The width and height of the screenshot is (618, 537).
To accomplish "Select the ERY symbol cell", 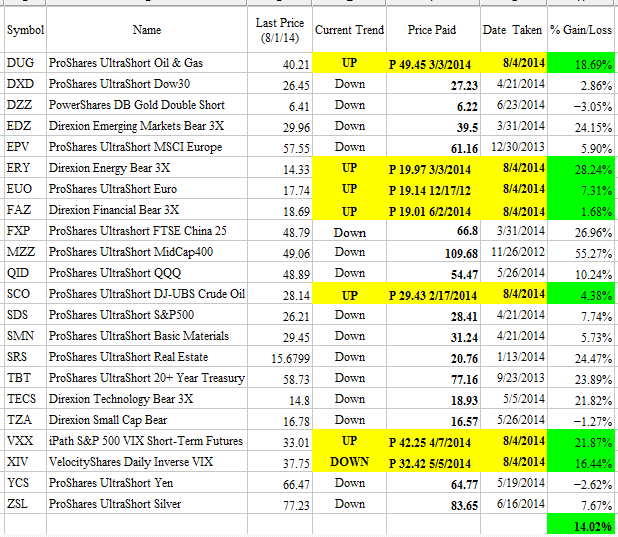I will pyautogui.click(x=25, y=168).
